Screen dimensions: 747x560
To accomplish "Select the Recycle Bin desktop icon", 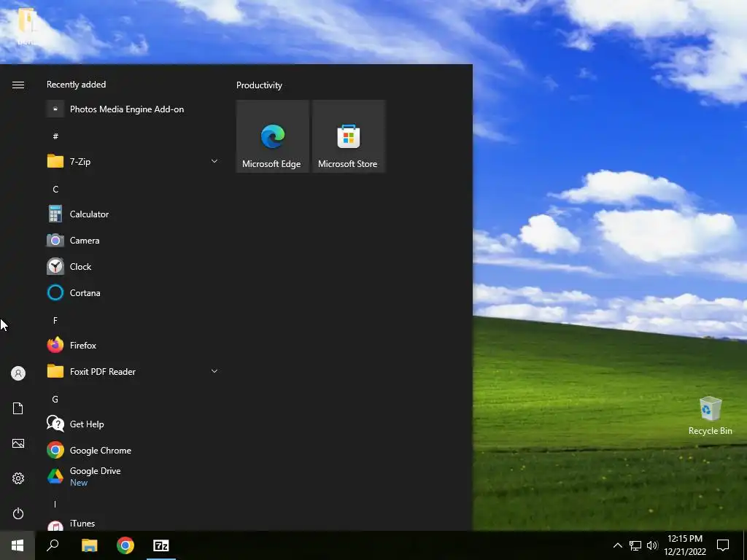I will 710,415.
